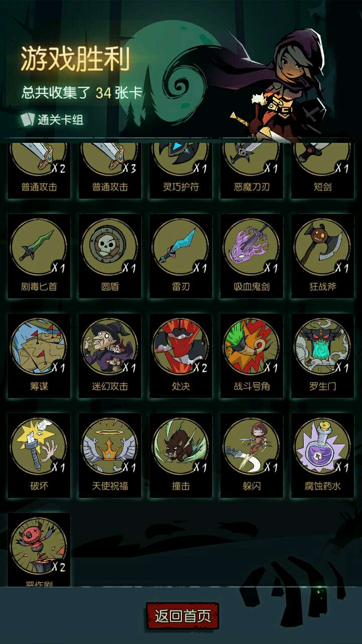View the 躲闪 dodge card
Image resolution: width=362 pixels, height=644 pixels.
click(252, 456)
